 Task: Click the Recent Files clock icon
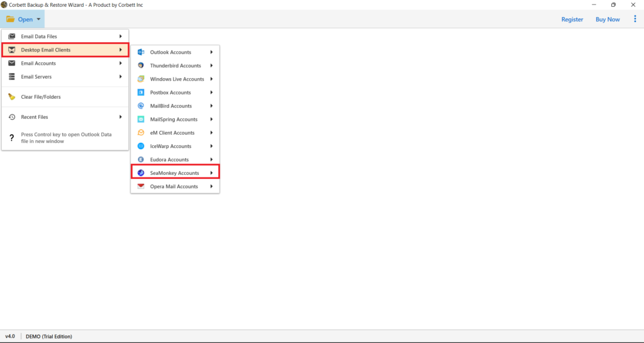pos(12,117)
